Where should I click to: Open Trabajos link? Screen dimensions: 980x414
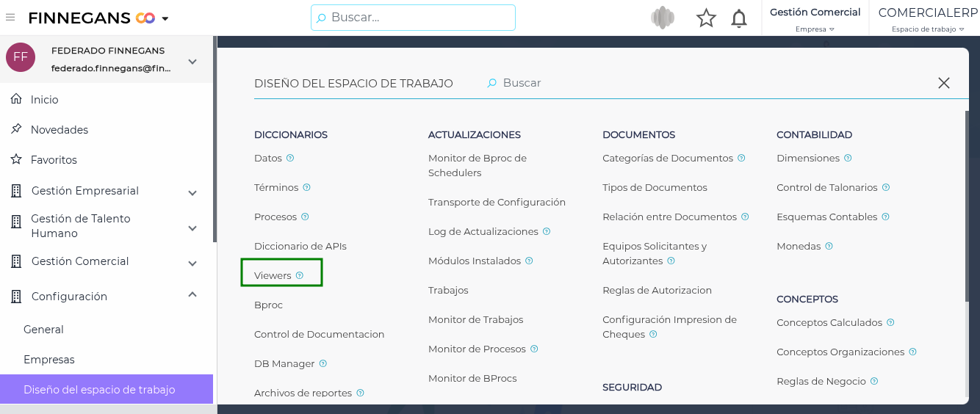[x=448, y=290]
